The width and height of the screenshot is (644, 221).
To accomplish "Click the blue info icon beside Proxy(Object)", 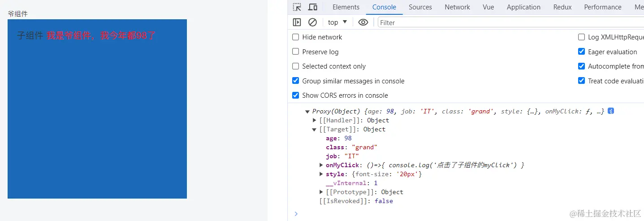I will point(611,111).
